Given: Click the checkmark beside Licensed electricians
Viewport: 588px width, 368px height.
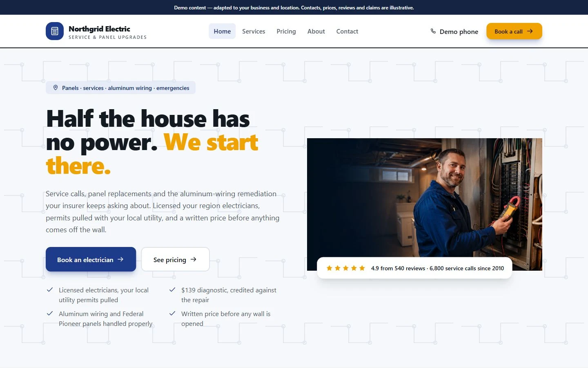Looking at the screenshot, I should point(50,289).
